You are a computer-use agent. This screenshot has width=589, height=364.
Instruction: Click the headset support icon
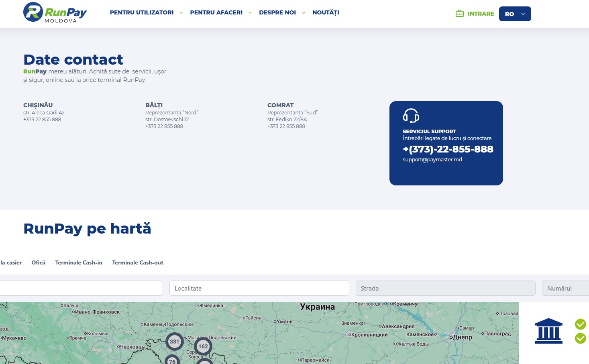[411, 116]
